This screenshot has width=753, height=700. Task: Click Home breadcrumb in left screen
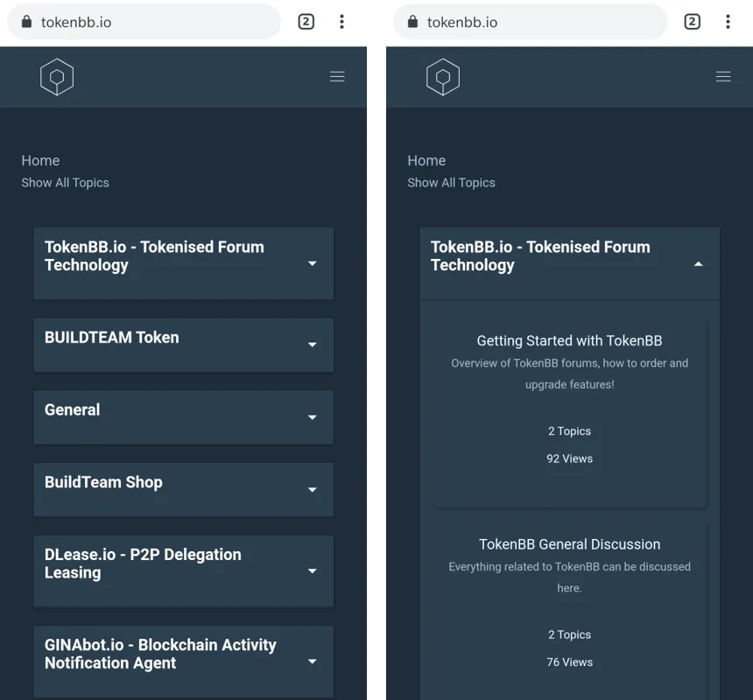[40, 160]
